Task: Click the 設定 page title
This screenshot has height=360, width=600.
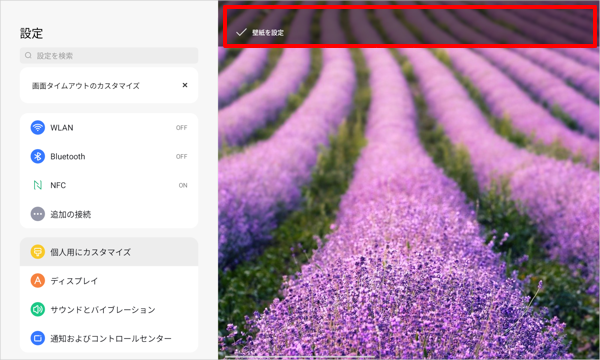Action: click(x=31, y=33)
